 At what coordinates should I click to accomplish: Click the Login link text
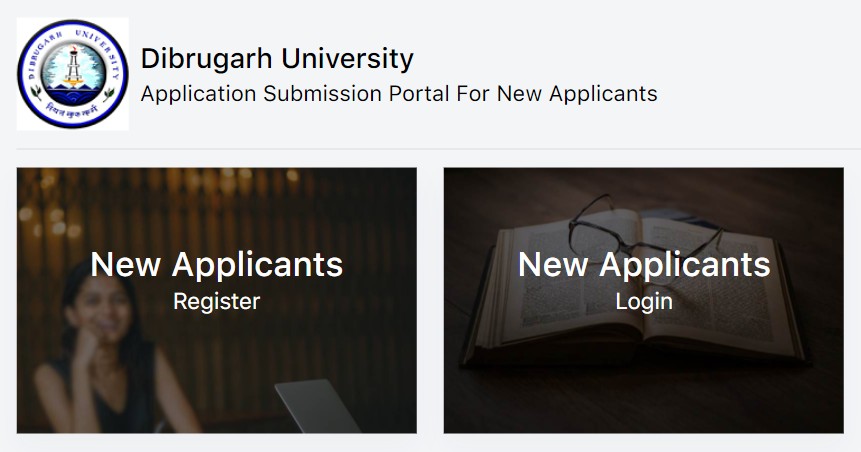[x=644, y=301]
